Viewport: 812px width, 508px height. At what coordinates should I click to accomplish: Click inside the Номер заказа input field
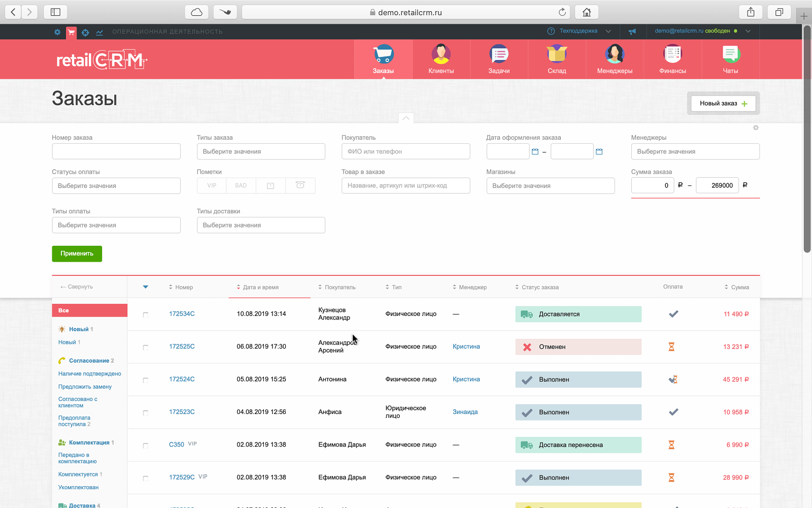click(116, 151)
